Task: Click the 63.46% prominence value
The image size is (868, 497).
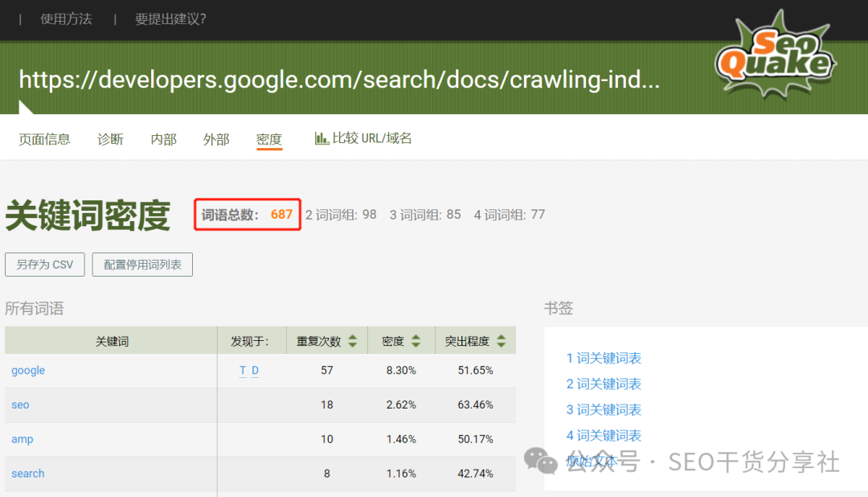Action: [x=475, y=405]
